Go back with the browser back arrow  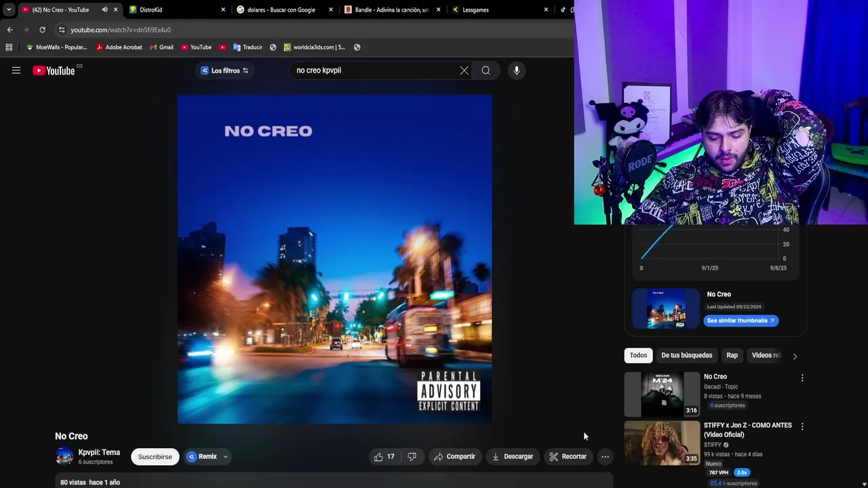click(x=9, y=30)
